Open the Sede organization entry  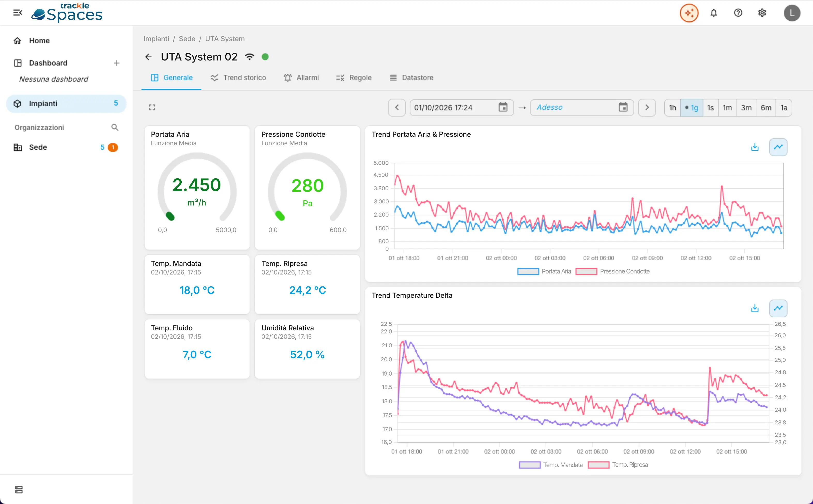[66, 147]
